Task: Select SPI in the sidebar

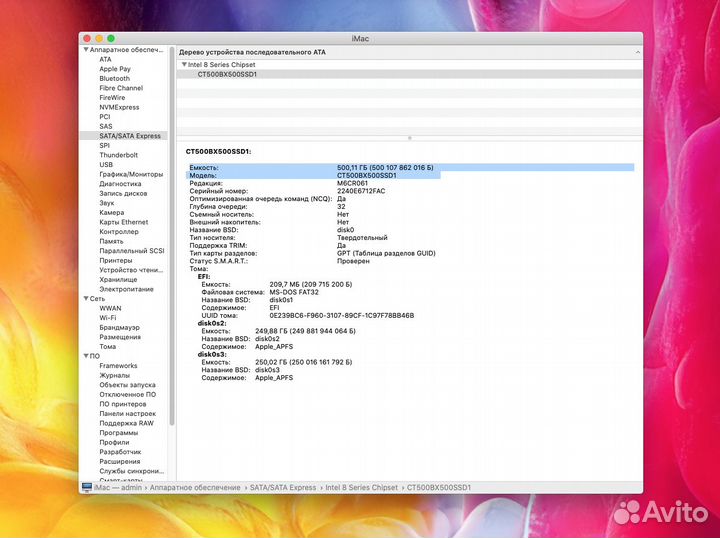Action: pos(104,146)
